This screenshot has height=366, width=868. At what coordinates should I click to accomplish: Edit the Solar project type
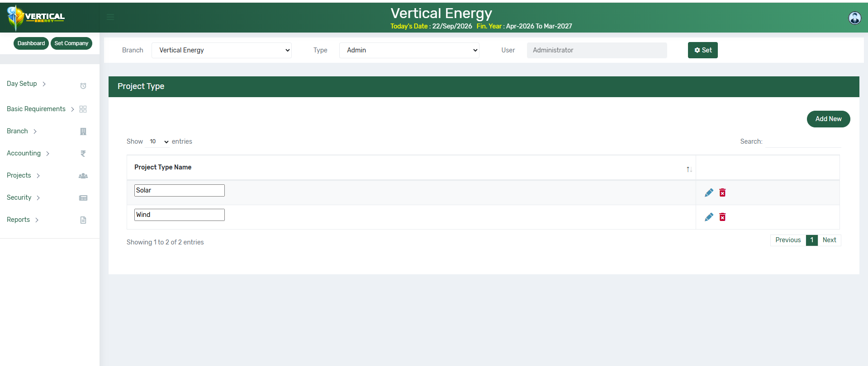709,192
